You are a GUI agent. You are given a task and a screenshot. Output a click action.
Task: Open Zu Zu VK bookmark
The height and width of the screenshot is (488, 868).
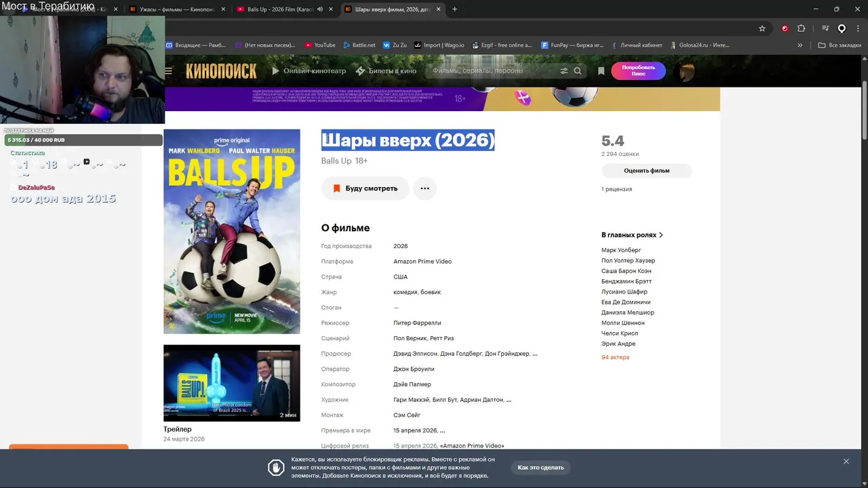coord(395,45)
